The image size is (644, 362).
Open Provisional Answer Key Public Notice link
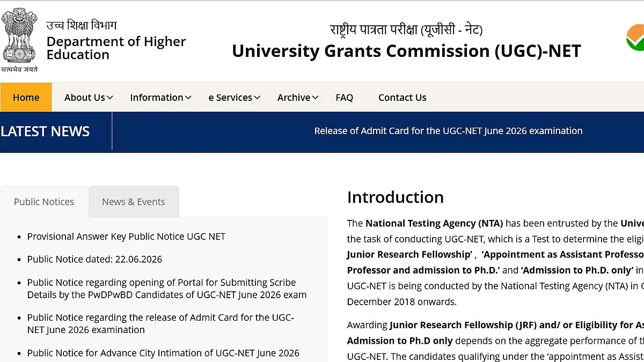pos(126,237)
